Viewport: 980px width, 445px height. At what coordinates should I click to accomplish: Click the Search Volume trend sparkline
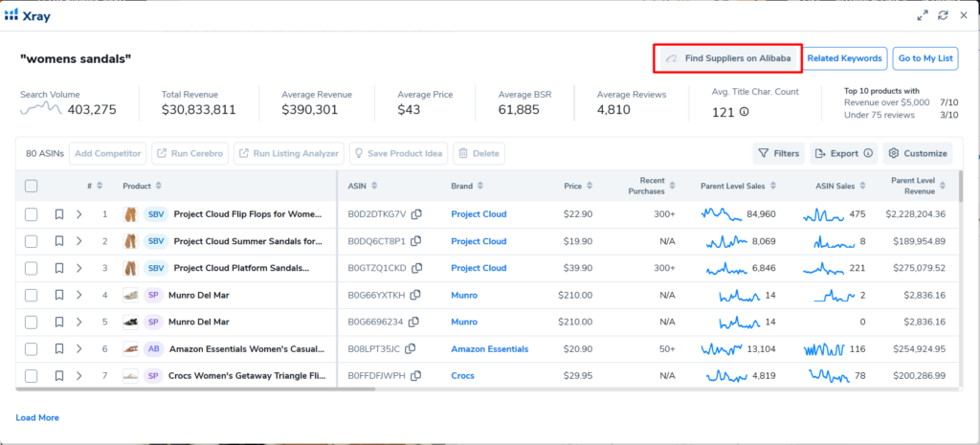(41, 110)
